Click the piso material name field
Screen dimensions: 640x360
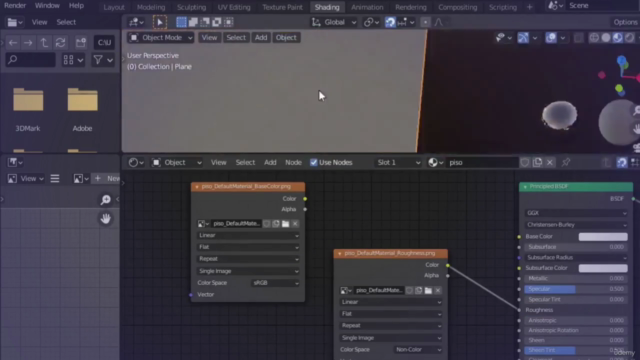pos(481,162)
